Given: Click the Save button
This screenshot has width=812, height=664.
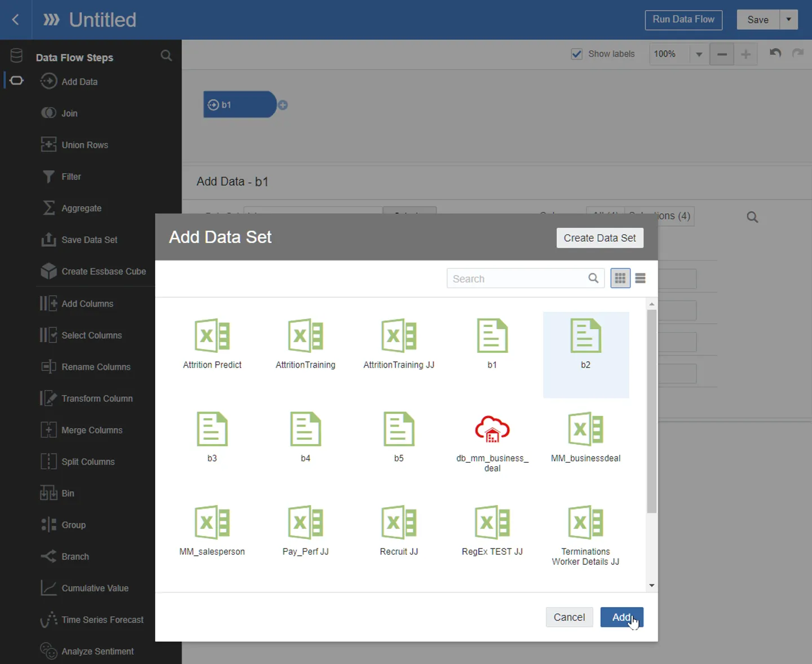Looking at the screenshot, I should (x=758, y=19).
